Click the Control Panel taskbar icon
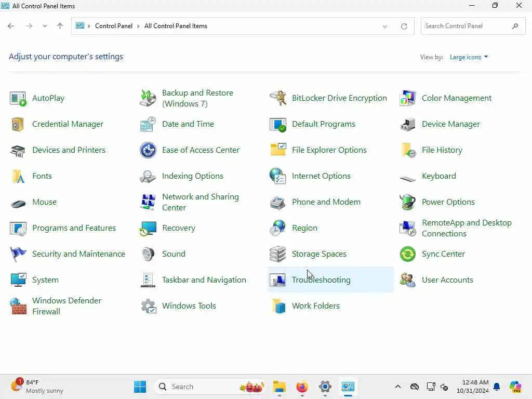 click(x=348, y=387)
